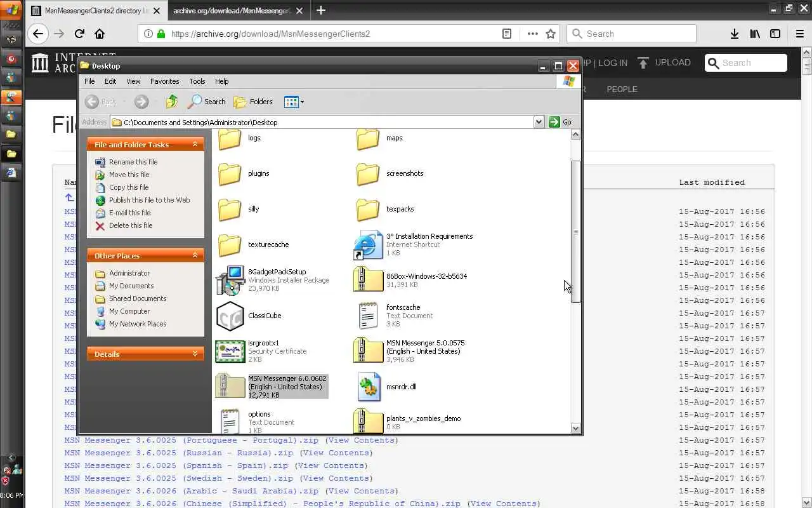This screenshot has height=508, width=812.
Task: Select the ClassiCube application icon
Action: click(230, 316)
